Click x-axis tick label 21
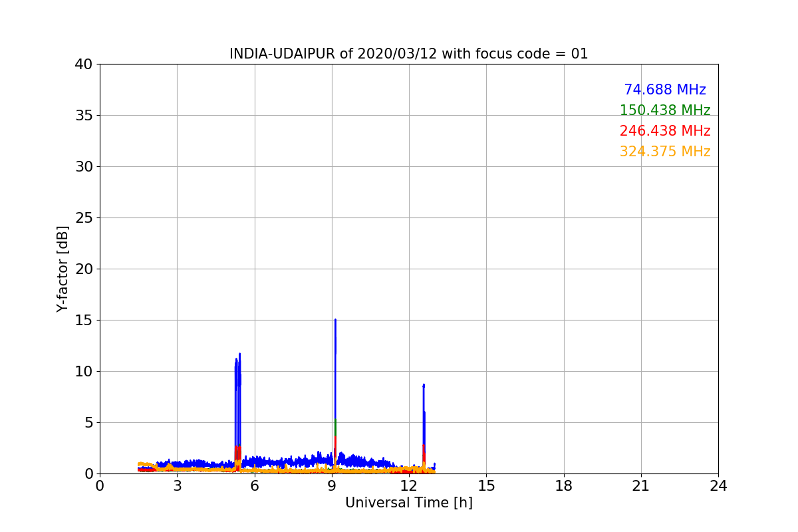The image size is (798, 532). point(641,486)
